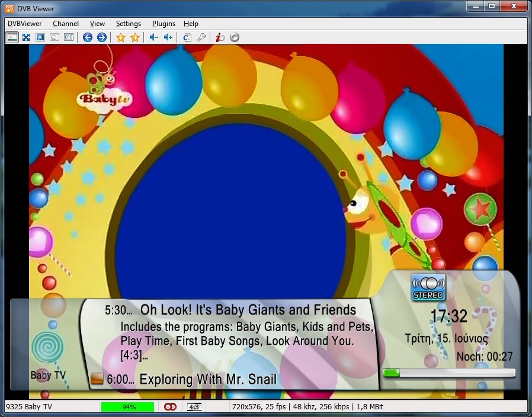
Task: Click the 'Noch: 00:27' remaining time text
Action: [485, 357]
